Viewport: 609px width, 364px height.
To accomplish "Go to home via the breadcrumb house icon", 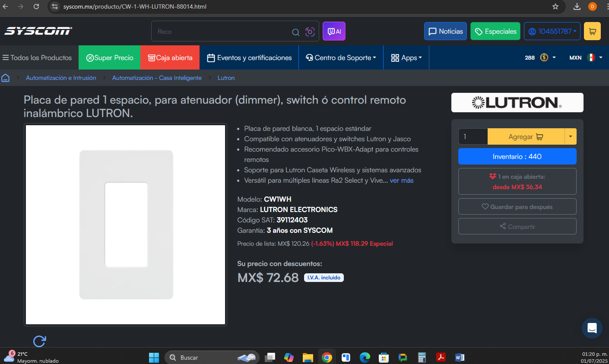I will coord(6,78).
